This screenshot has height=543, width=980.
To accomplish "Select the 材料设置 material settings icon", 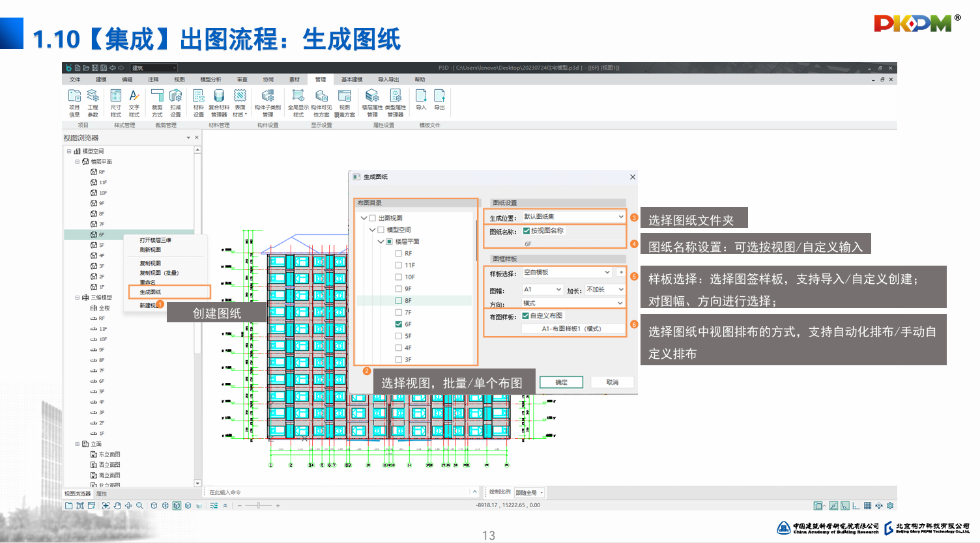I will pos(199,103).
